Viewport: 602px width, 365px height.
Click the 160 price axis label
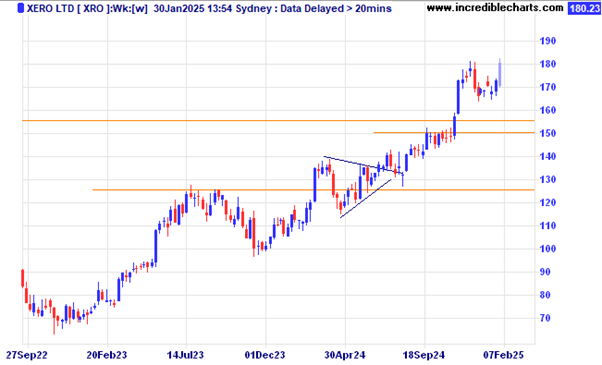(547, 110)
